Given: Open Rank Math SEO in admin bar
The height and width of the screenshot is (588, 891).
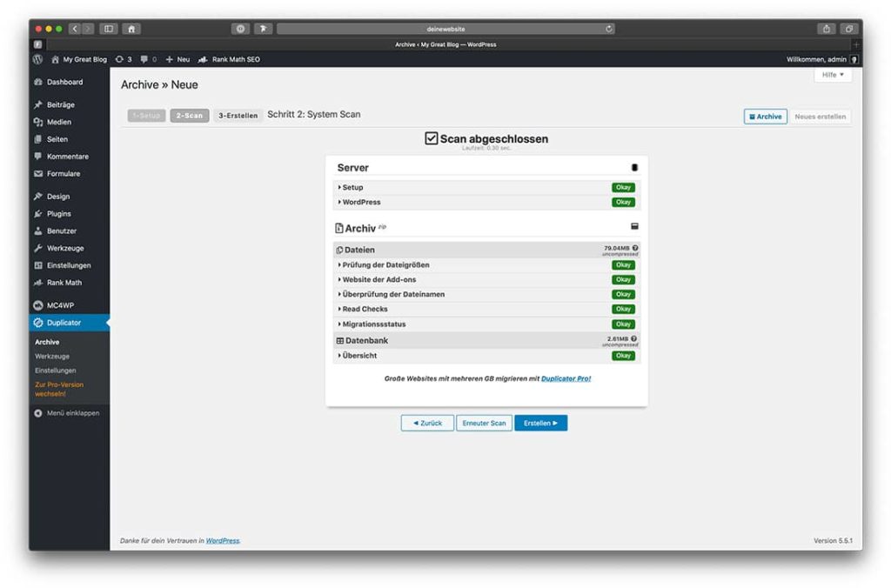Looking at the screenshot, I should click(x=229, y=59).
